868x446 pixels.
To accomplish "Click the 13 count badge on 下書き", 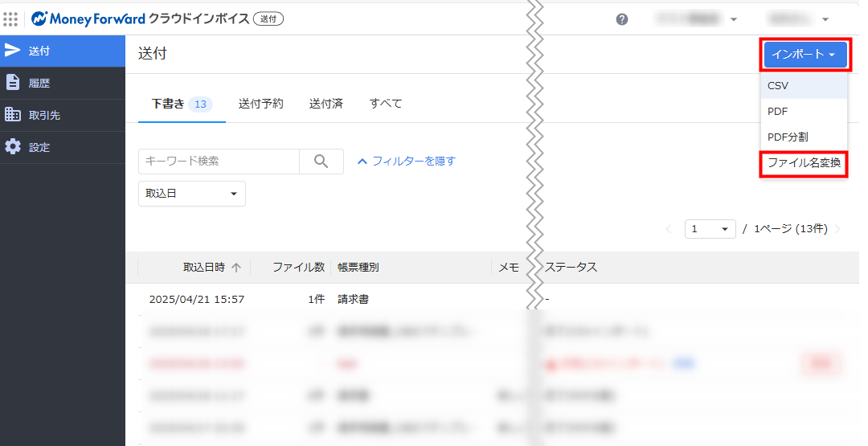I will 200,104.
